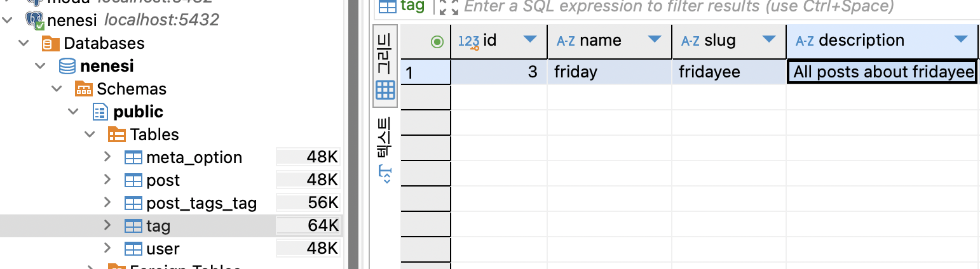This screenshot has width=980, height=269.
Task: Switch to grid view vertical tab
Action: pos(385,66)
